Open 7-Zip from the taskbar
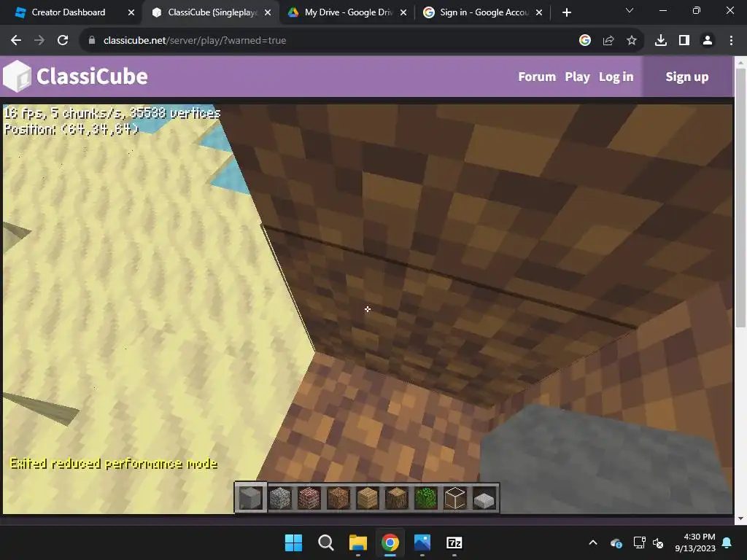This screenshot has height=560, width=747. (454, 542)
